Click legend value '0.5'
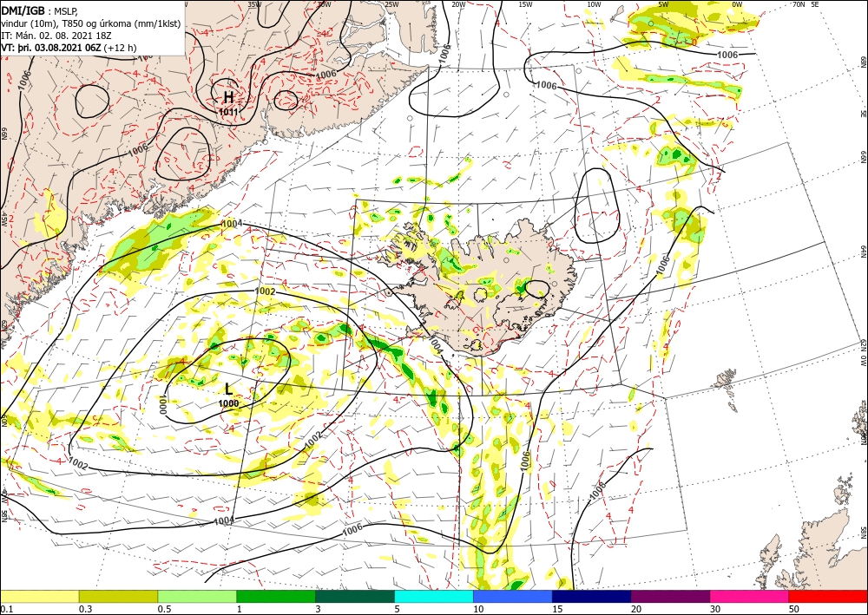Viewport: 868px width, 615px height. (164, 609)
